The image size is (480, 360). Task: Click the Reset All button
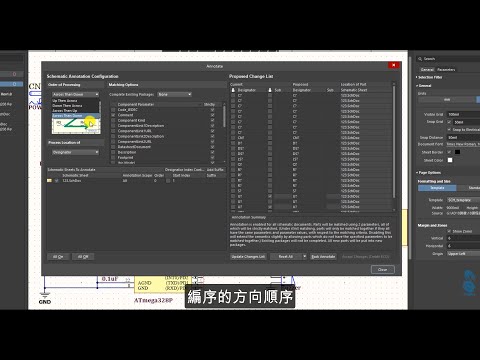click(286, 257)
